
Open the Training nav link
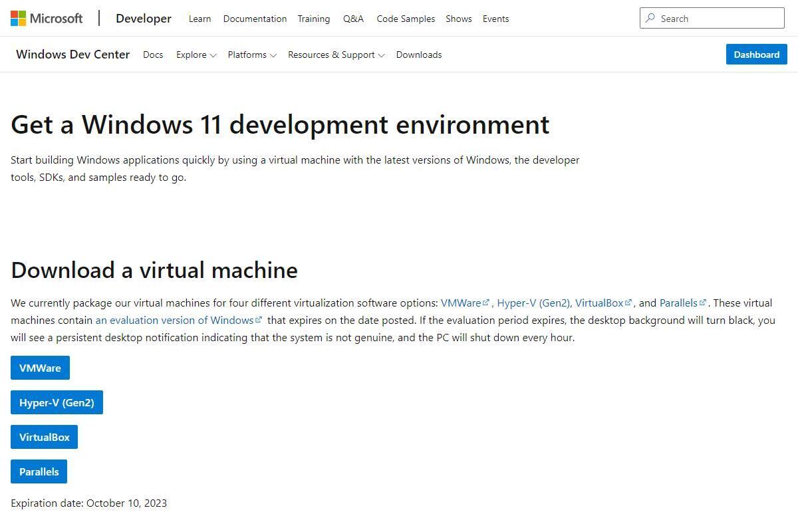tap(314, 19)
